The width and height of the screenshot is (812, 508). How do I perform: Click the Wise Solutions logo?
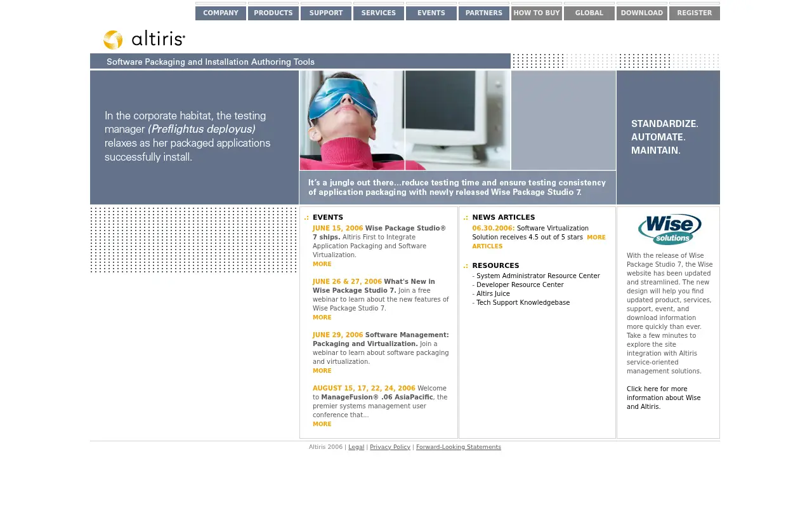point(670,229)
